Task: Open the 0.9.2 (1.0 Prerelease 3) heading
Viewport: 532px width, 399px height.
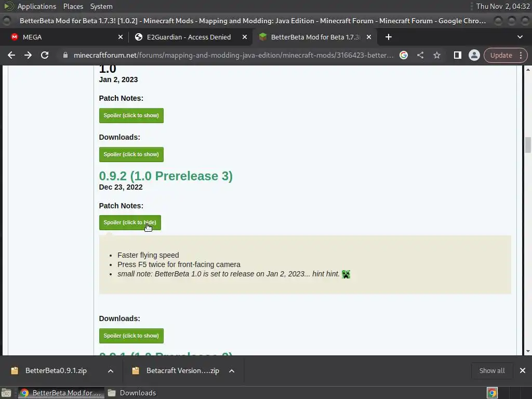Action: click(166, 176)
